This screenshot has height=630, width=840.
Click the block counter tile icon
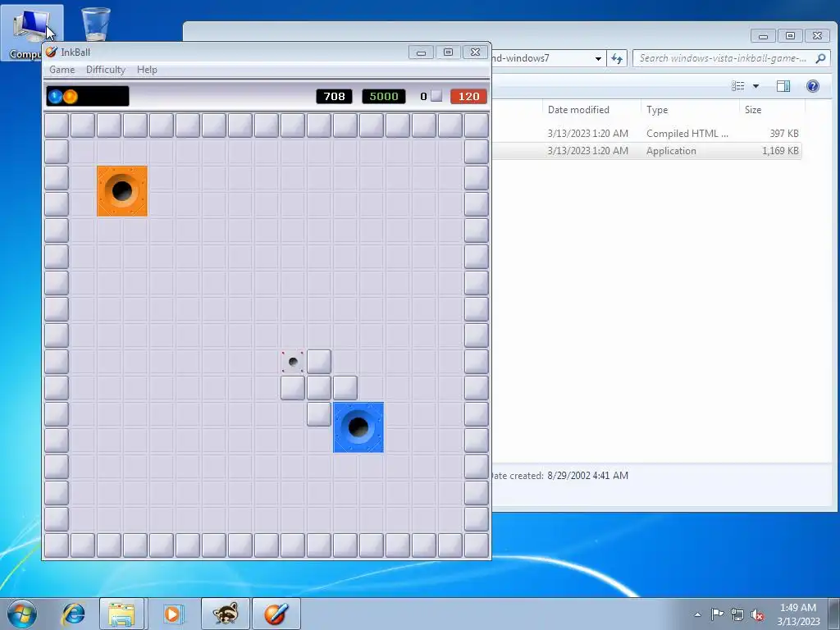436,96
